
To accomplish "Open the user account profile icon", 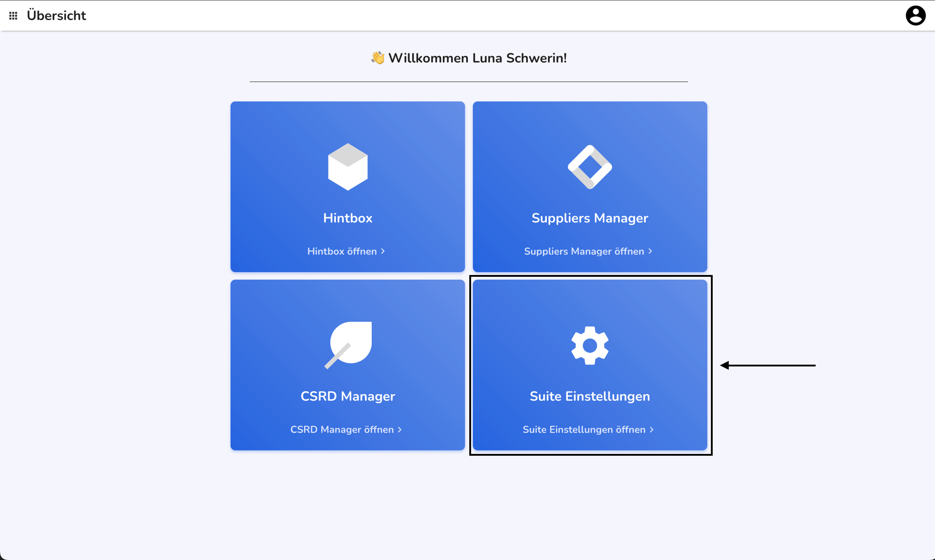I will [x=915, y=15].
